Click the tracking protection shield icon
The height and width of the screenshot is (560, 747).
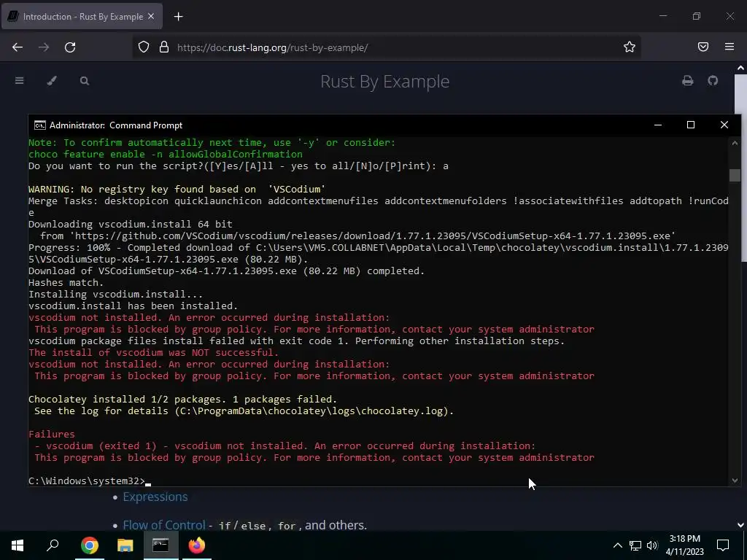click(144, 47)
